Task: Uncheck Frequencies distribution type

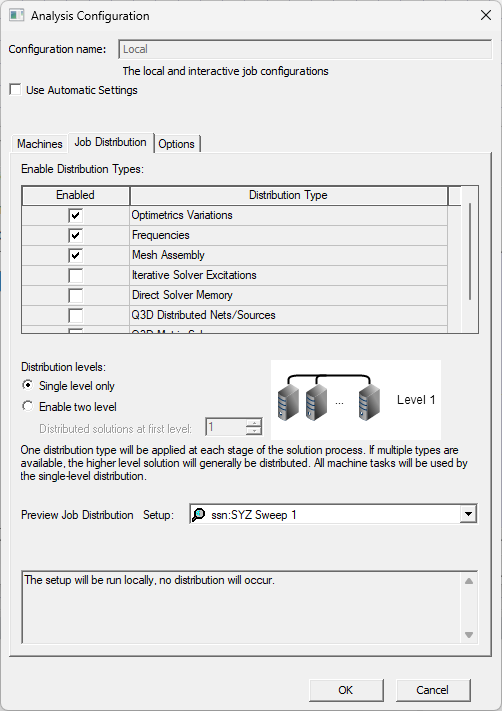Action: 76,235
